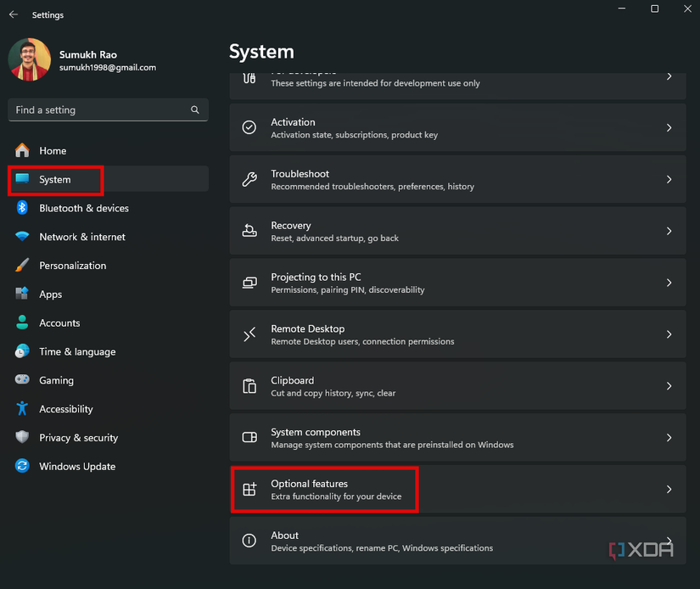Click the Home house icon
The width and height of the screenshot is (700, 589).
pyautogui.click(x=22, y=150)
